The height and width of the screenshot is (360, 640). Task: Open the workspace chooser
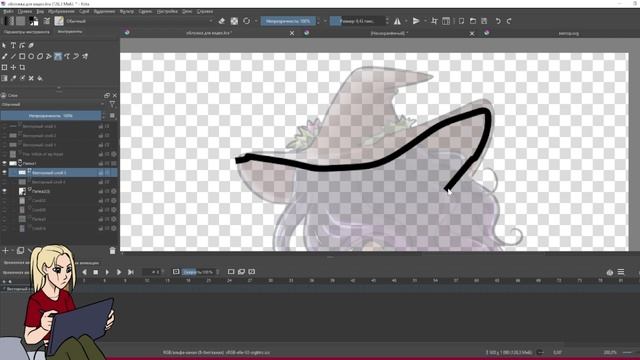pos(446,21)
